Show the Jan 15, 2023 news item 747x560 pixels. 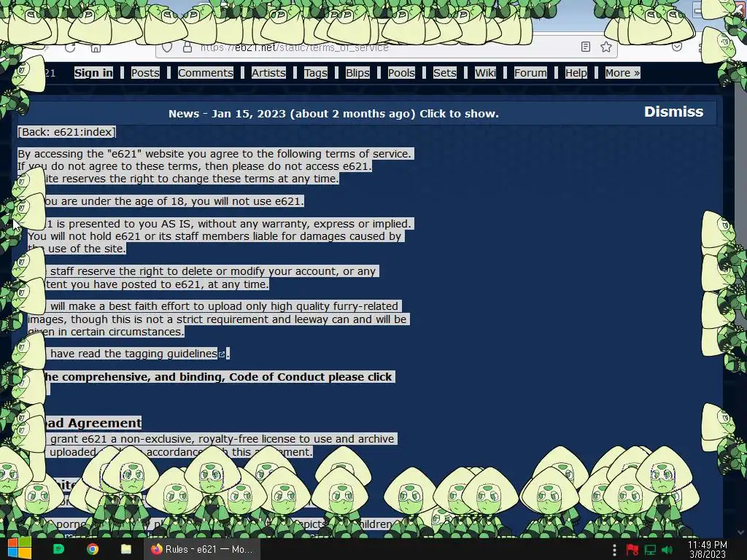coord(333,114)
